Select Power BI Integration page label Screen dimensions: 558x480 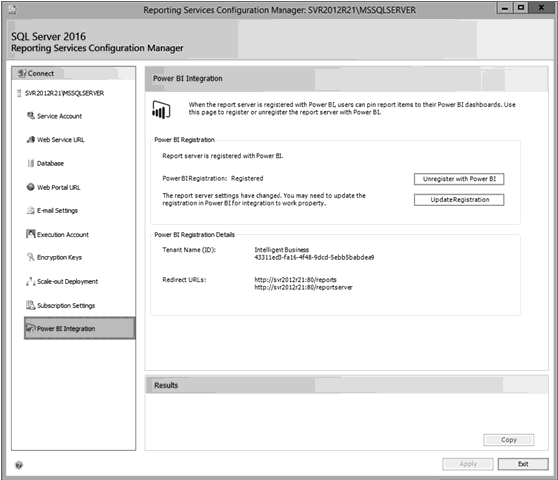pos(66,329)
